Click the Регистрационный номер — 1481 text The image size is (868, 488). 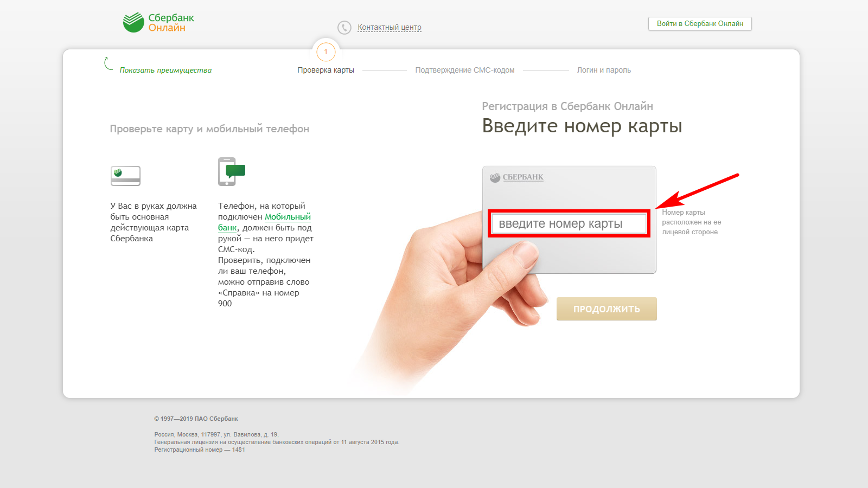[200, 450]
